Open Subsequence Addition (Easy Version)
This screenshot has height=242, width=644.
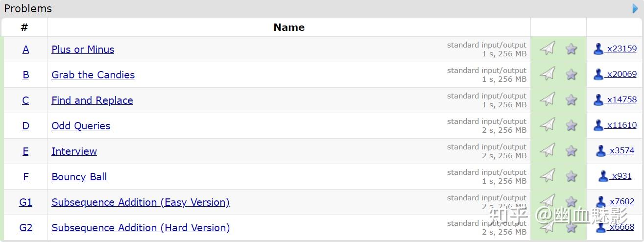(x=140, y=202)
